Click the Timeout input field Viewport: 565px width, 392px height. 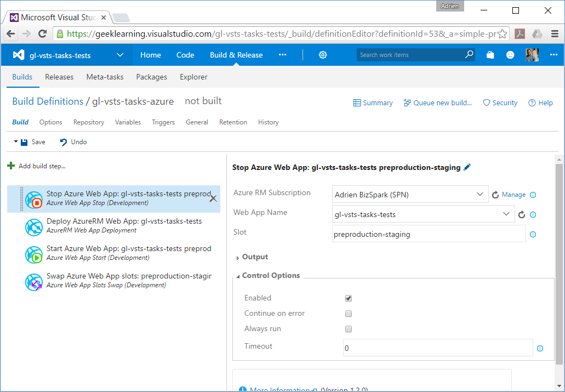pos(438,348)
